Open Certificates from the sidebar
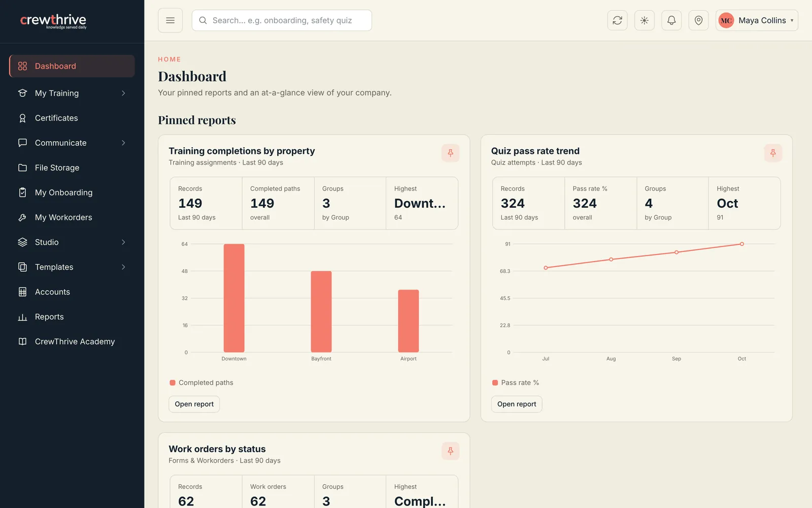 (x=72, y=118)
